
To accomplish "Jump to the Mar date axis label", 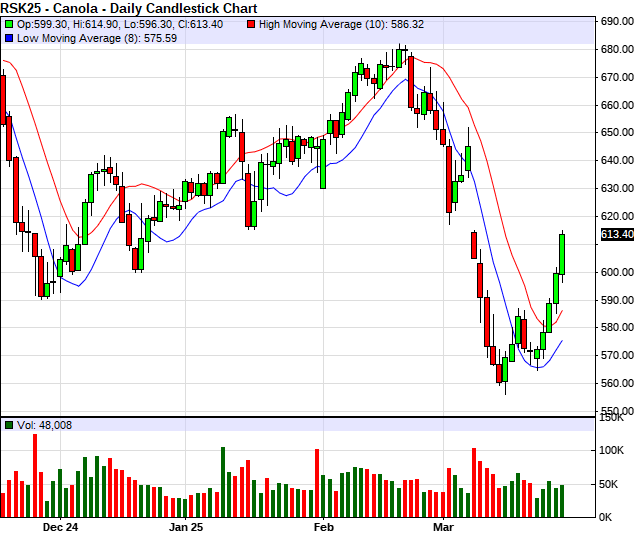I will point(443,525).
